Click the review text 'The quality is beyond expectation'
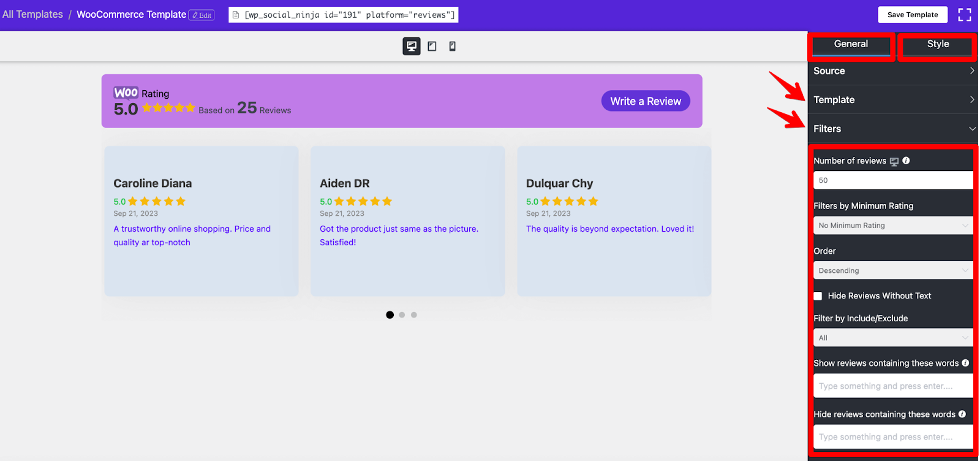 [610, 229]
